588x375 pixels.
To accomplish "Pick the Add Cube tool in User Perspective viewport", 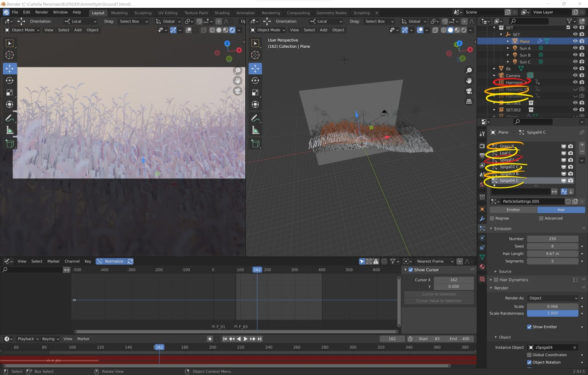I will point(255,144).
